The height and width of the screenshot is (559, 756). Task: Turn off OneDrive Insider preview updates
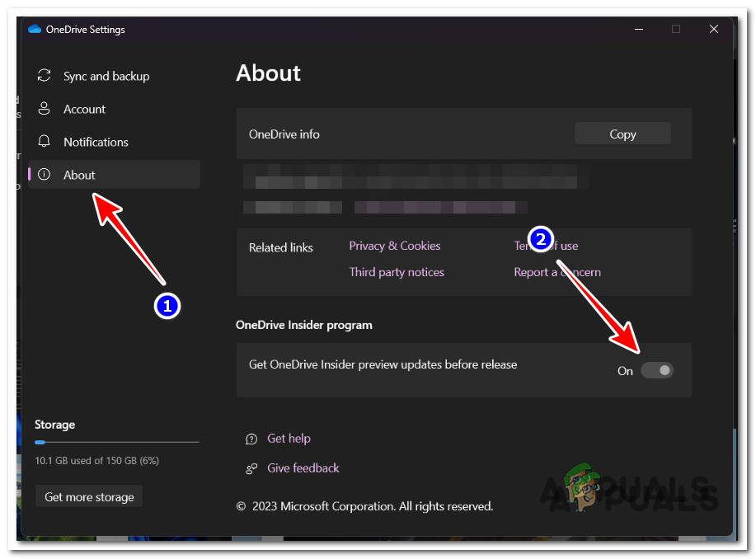(657, 370)
